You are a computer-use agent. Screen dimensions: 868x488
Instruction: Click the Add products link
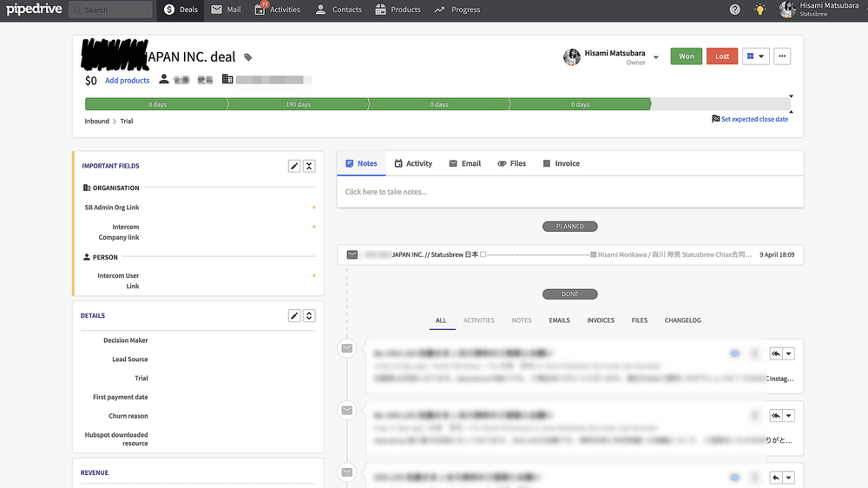pos(127,81)
